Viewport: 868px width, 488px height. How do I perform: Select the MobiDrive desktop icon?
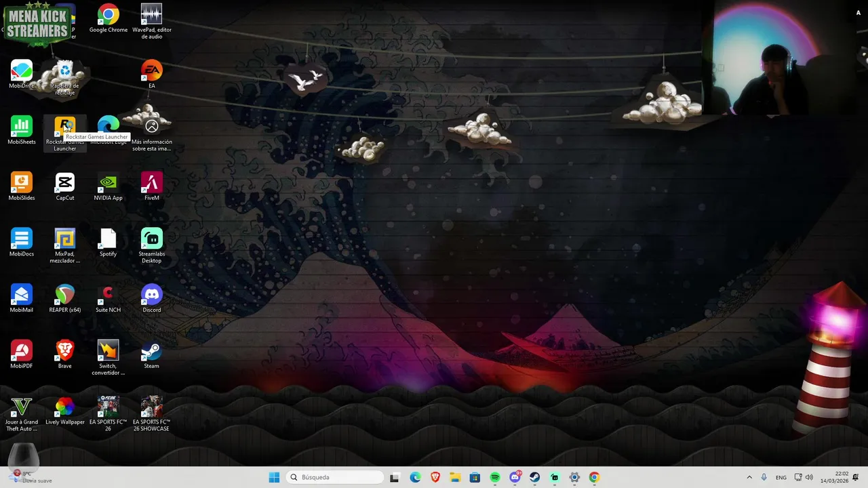[22, 75]
